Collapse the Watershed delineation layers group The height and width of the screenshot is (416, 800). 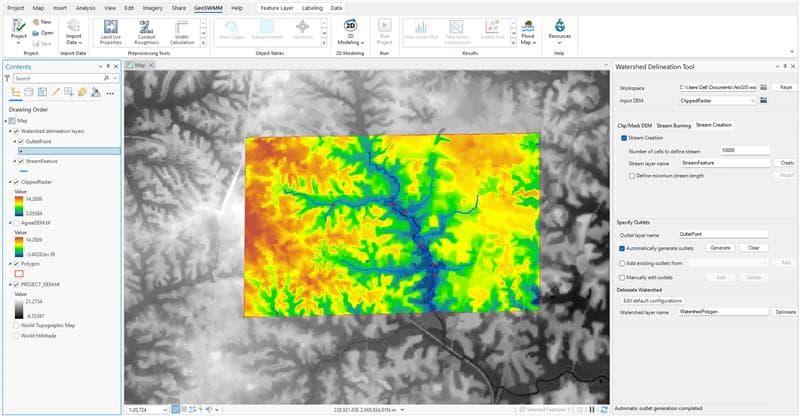(x=11, y=131)
